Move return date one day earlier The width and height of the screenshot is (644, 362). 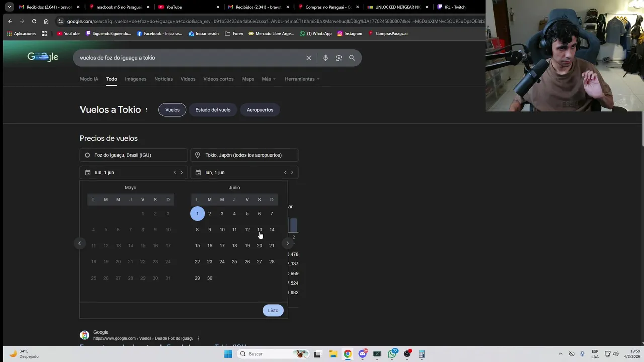(285, 172)
